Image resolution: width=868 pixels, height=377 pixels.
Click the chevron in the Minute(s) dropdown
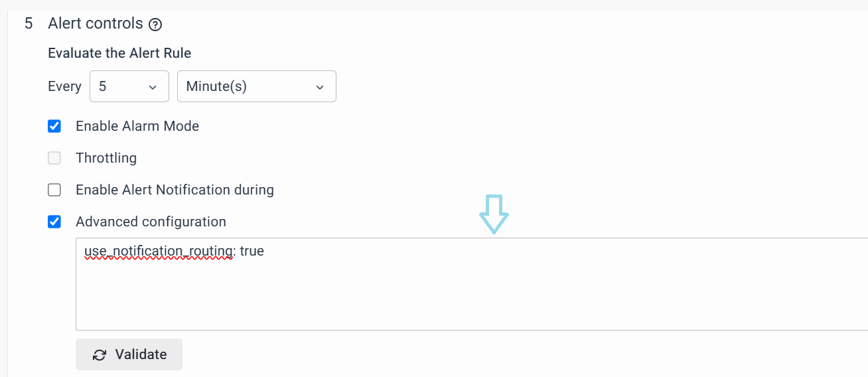[x=320, y=87]
